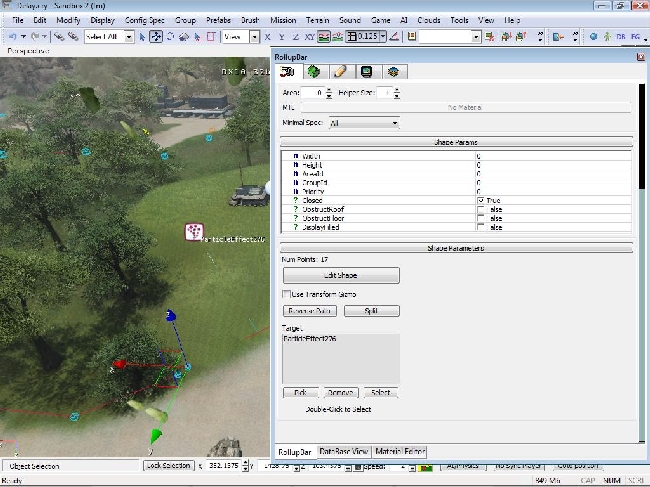Image resolution: width=650 pixels, height=487 pixels.
Task: Open the Minimal Spec dropdown
Action: 364,123
